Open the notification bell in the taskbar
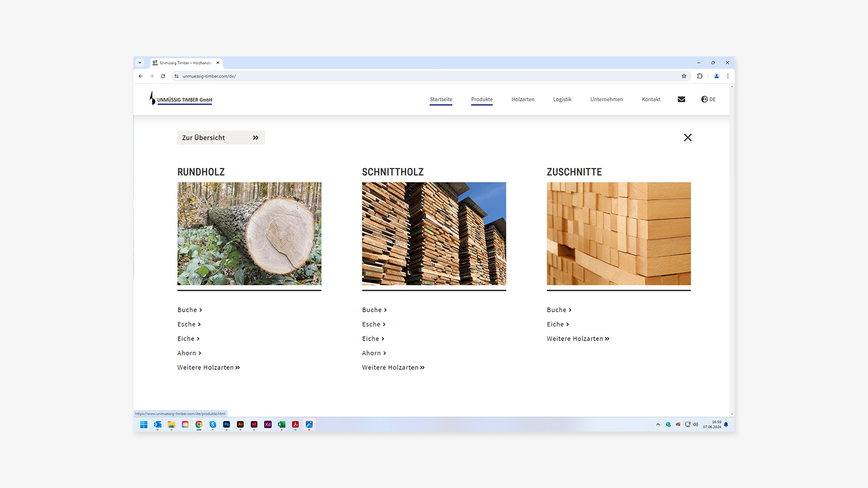This screenshot has width=868, height=488. 726,425
